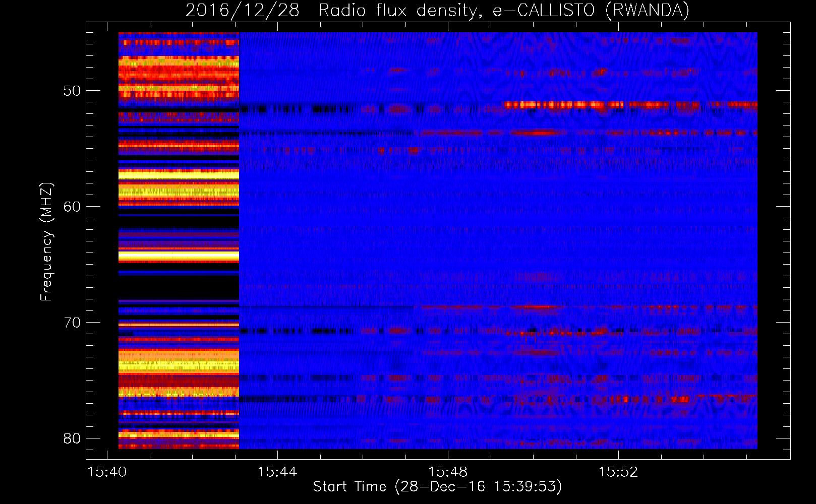Click the bright red burst near 51 MHz
816x504 pixels.
564,105
